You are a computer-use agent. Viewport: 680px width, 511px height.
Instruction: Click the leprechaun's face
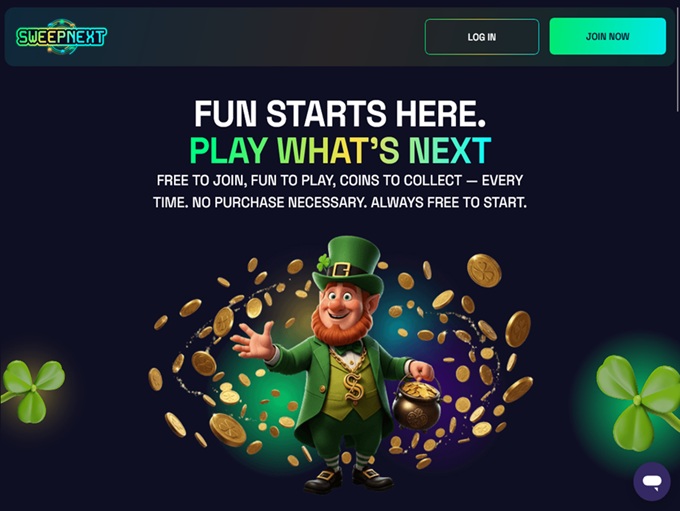(341, 303)
